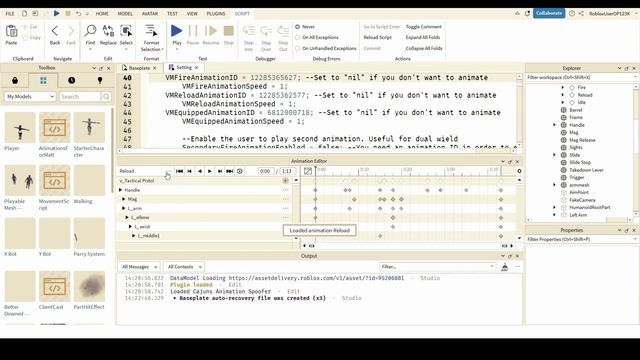Open the Find tool

[90, 31]
